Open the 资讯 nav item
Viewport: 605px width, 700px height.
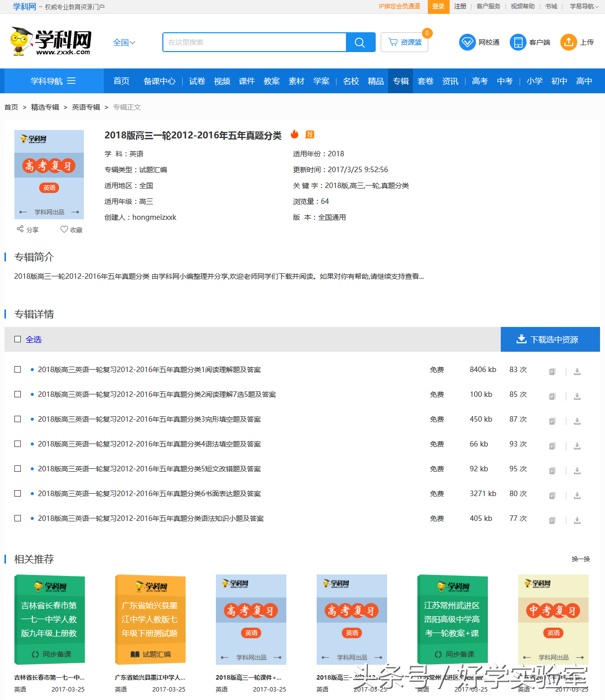450,81
